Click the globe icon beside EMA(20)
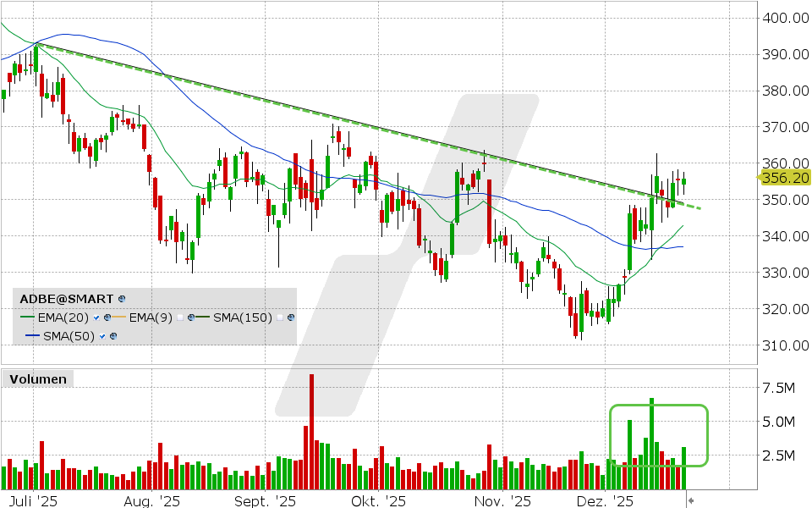This screenshot has width=812, height=508. (x=107, y=317)
